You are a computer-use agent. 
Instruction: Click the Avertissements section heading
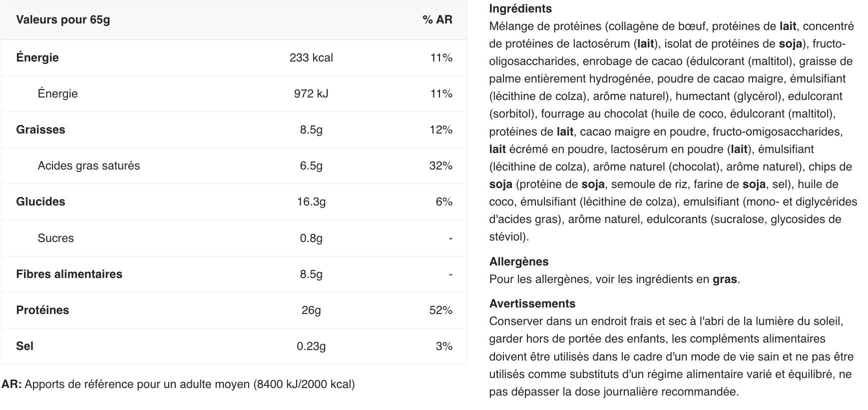(x=532, y=303)
